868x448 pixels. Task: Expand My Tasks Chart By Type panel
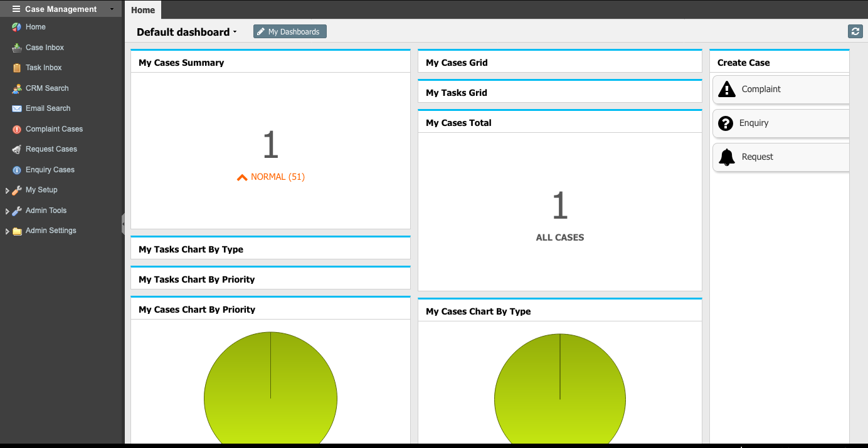270,249
